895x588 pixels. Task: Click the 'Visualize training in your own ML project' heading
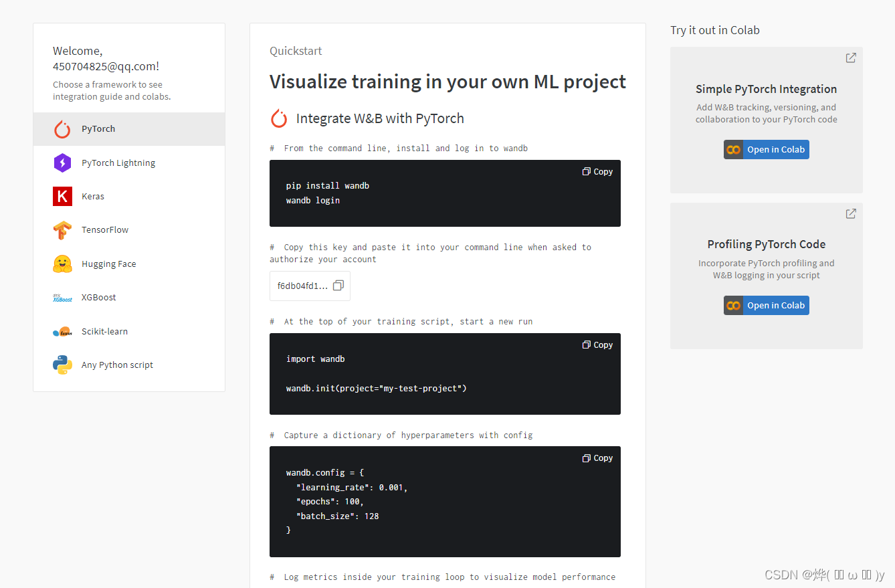click(x=447, y=82)
